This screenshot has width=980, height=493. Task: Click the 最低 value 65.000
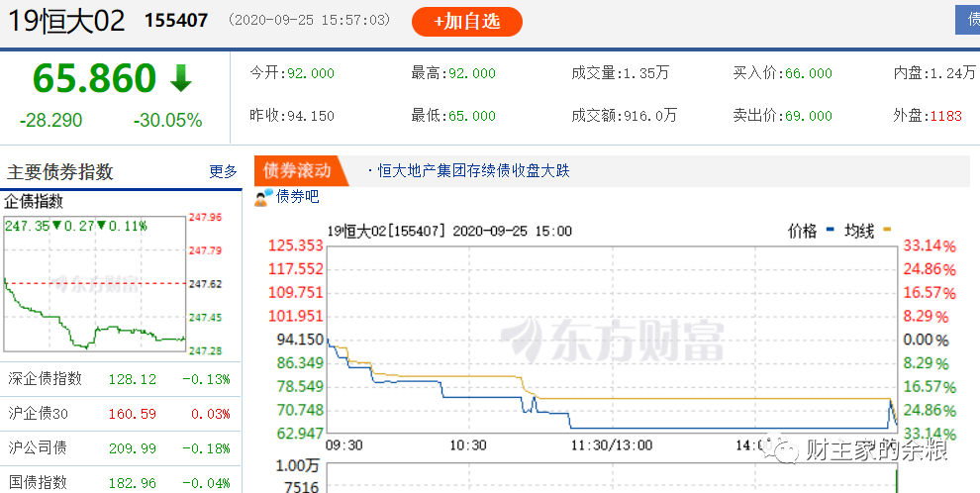point(472,116)
